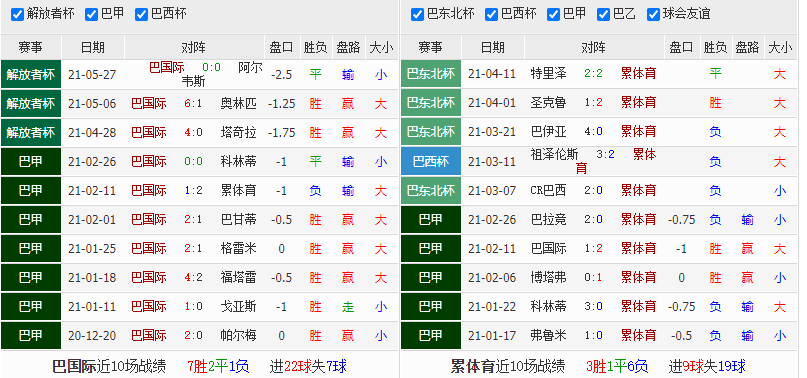Open 0:0 score against 科林蒂
The height and width of the screenshot is (378, 807).
(193, 162)
